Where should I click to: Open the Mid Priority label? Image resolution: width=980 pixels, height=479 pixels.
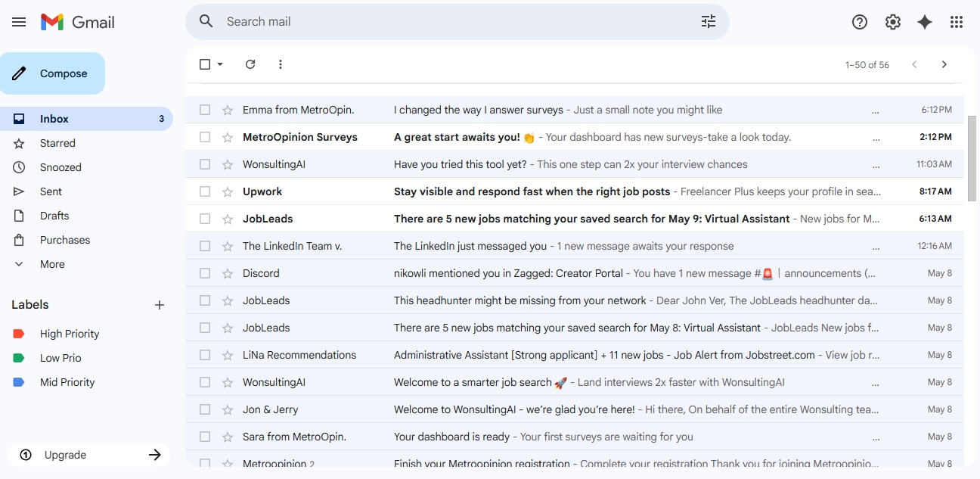[x=67, y=382]
